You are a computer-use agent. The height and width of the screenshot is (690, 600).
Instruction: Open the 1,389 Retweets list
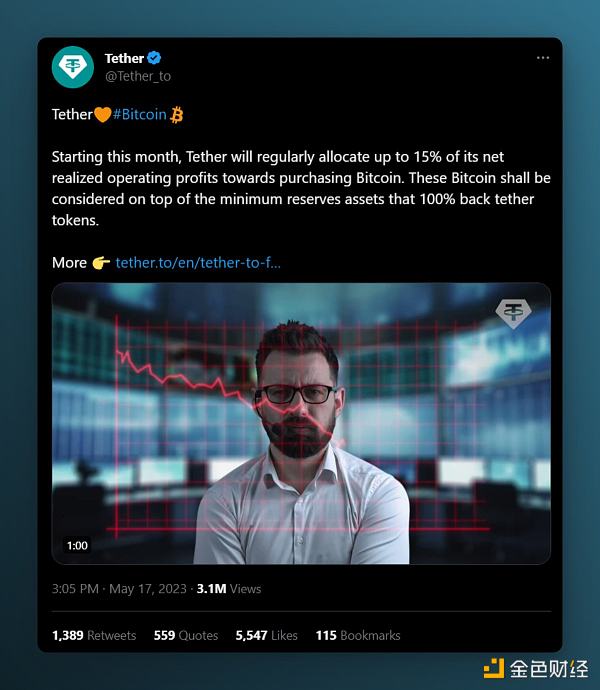point(94,635)
